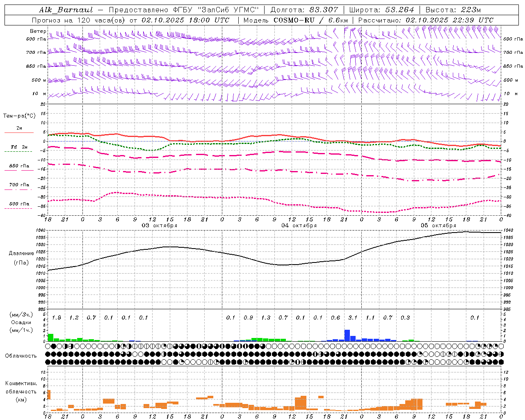This screenshot has width=525, height=420.
Task: Click the Alk_Barnaul station title
Action: click(x=66, y=10)
